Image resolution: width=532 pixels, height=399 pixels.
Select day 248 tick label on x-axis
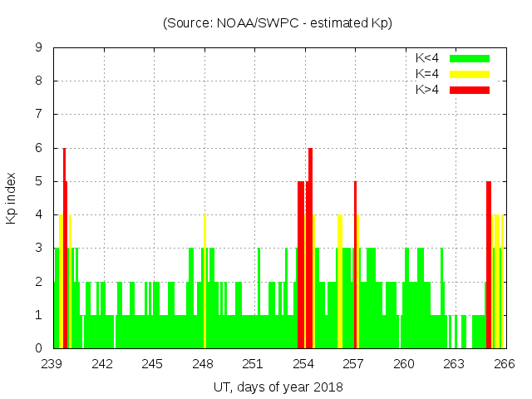pyautogui.click(x=204, y=364)
